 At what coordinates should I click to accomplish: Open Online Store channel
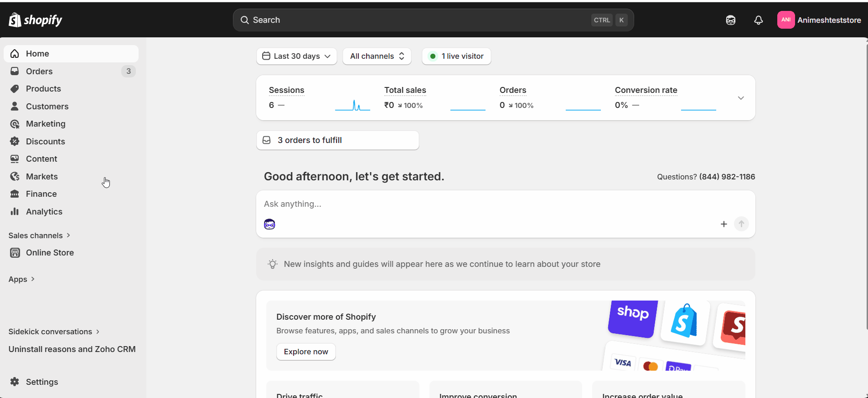click(71, 253)
